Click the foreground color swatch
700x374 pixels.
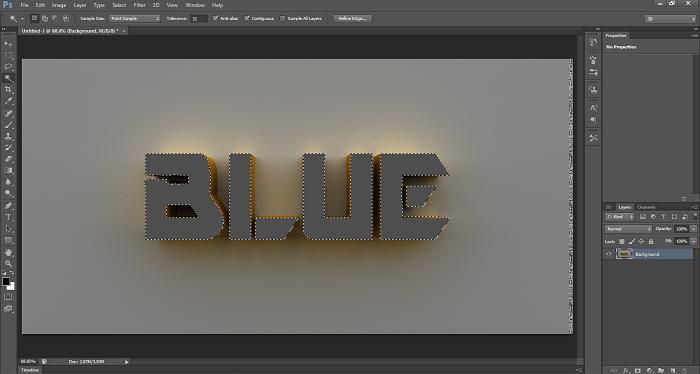(x=6, y=282)
